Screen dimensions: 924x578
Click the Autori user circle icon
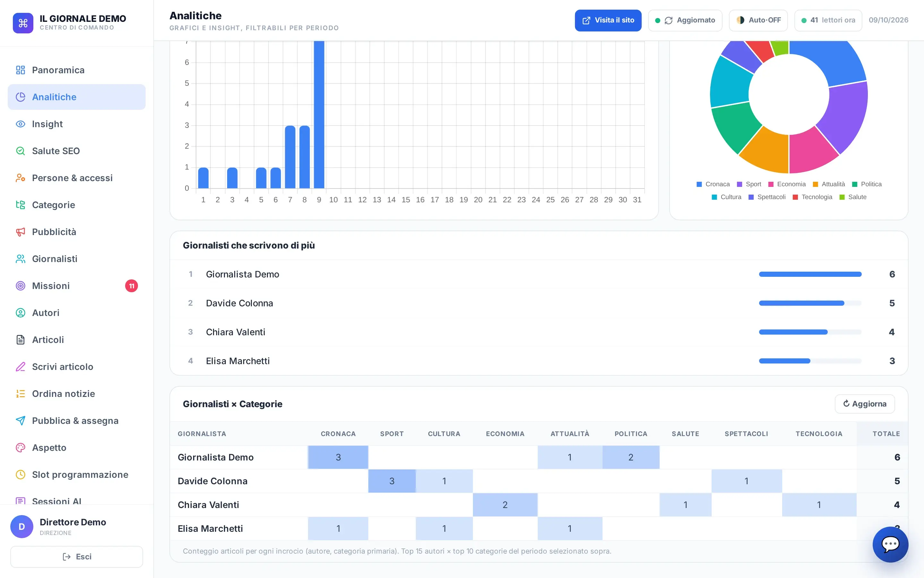click(20, 313)
